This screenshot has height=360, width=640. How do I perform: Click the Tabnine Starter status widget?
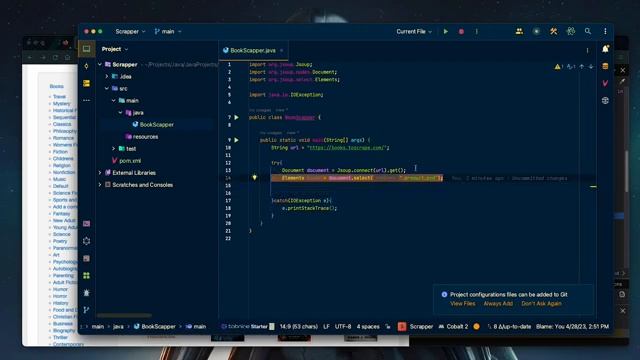(x=247, y=327)
